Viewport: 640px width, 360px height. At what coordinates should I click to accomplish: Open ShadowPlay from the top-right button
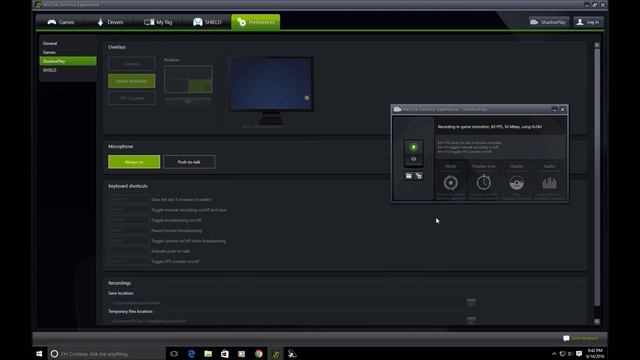[549, 22]
